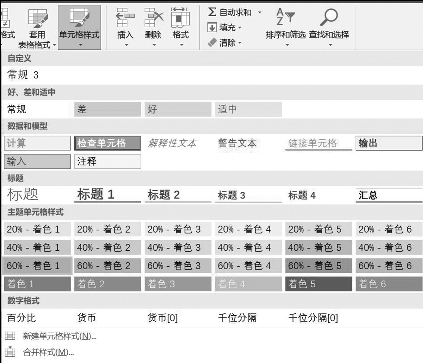Pick solid 着色 6 swatch

(x=389, y=284)
